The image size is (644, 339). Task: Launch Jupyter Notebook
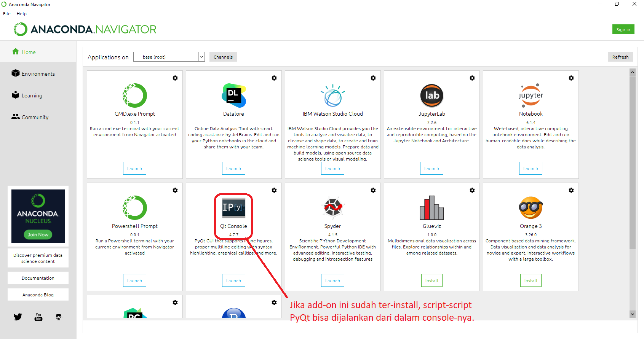tap(531, 168)
